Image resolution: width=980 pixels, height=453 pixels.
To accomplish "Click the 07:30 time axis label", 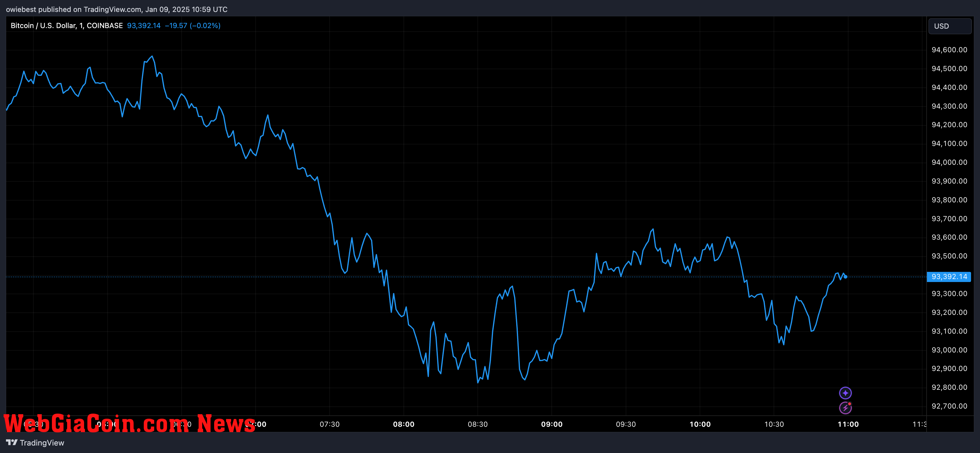I will point(330,424).
